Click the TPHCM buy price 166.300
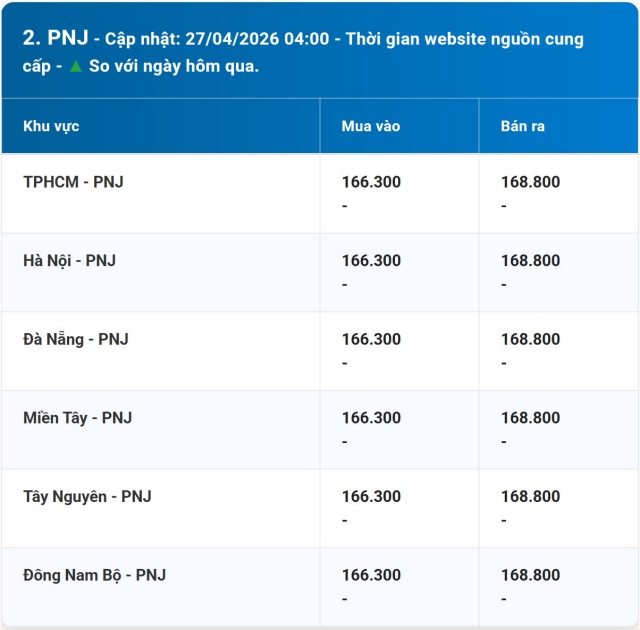The image size is (640, 630). tap(371, 182)
